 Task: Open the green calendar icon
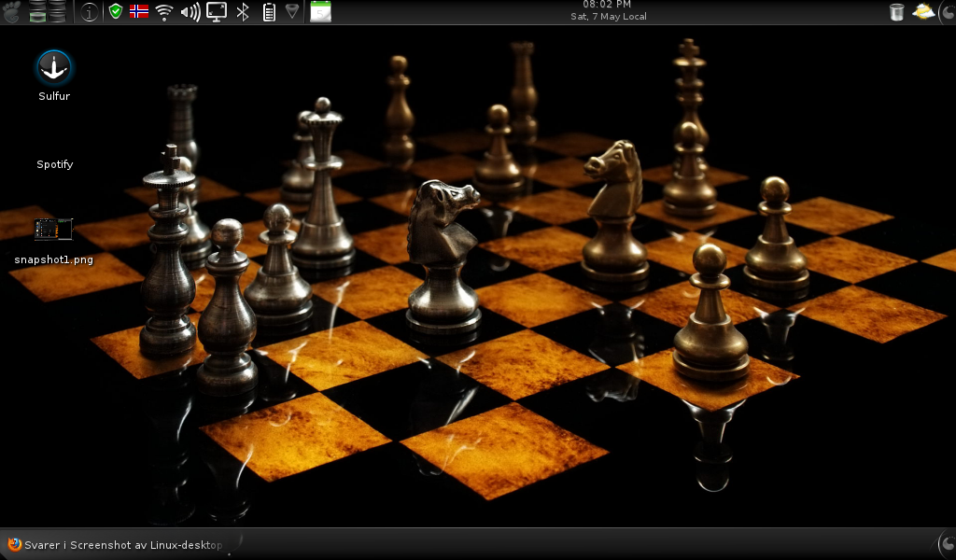pyautogui.click(x=321, y=11)
